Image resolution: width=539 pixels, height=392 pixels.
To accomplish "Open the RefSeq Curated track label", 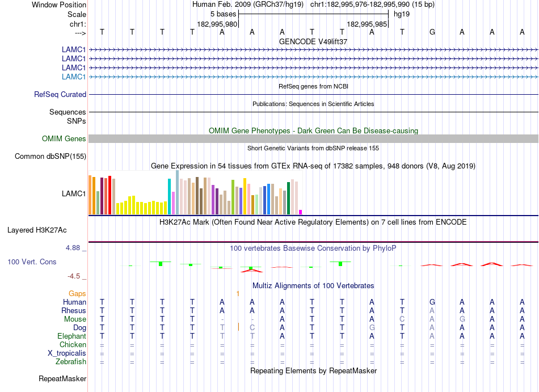I will [x=60, y=95].
